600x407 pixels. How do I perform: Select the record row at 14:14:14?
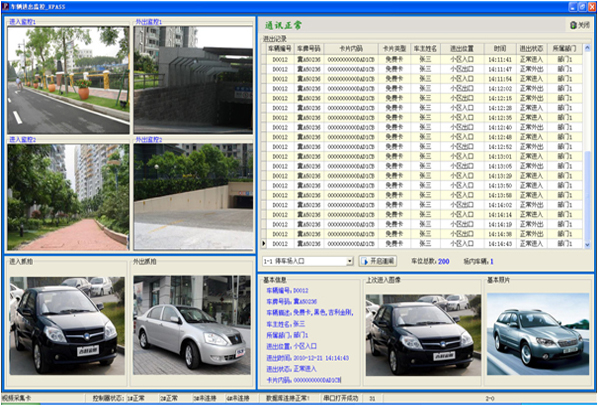(x=424, y=215)
